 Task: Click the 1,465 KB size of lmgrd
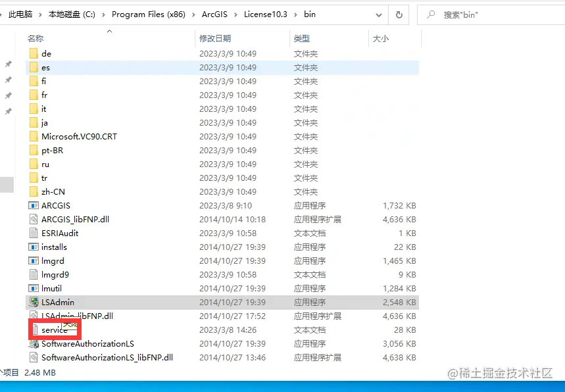coord(399,261)
